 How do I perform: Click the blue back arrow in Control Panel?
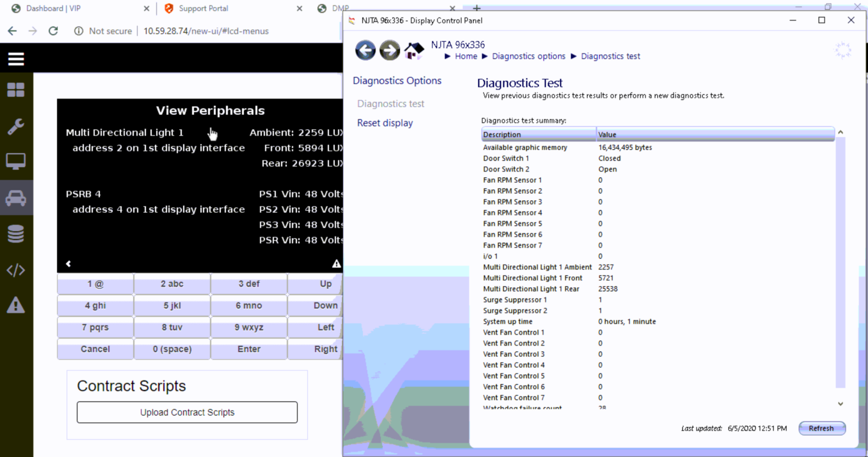pyautogui.click(x=365, y=51)
